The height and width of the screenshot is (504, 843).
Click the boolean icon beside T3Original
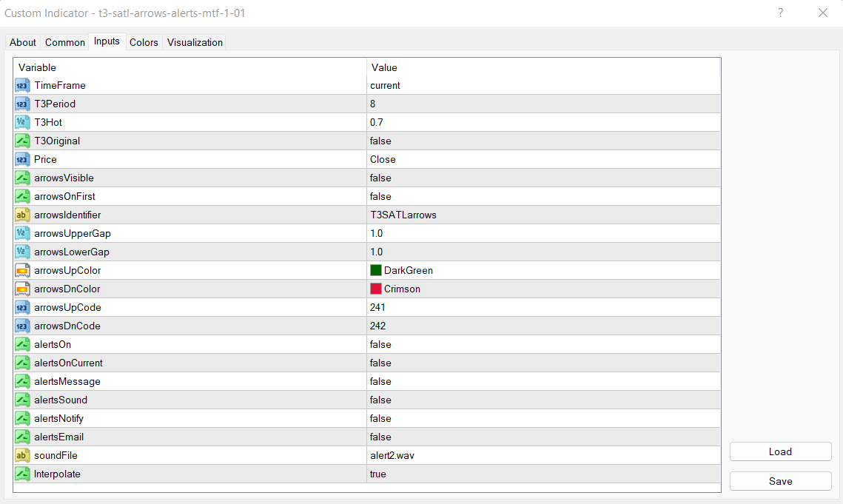(x=22, y=141)
